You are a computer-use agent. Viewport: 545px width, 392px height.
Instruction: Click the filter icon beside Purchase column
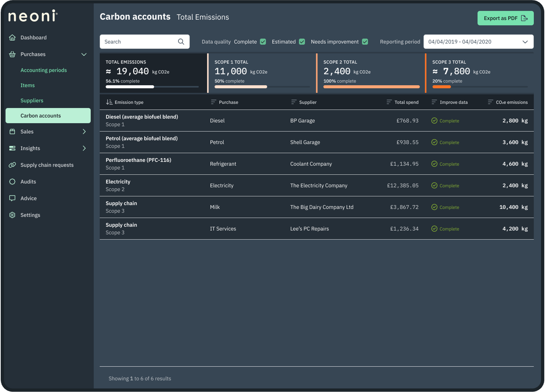click(x=213, y=102)
